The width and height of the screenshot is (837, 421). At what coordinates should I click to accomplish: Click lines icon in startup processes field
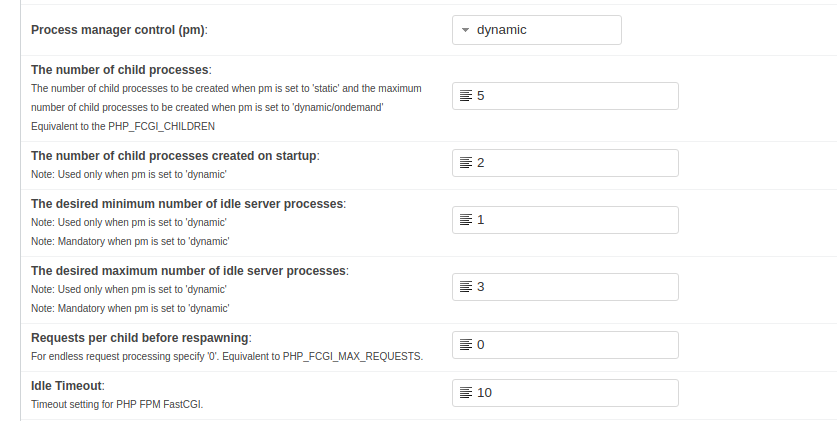click(x=465, y=163)
